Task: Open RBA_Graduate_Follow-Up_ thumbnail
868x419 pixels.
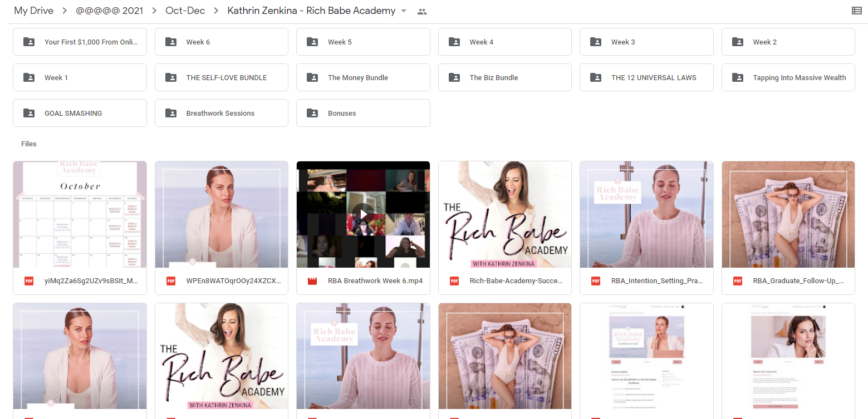Action: click(788, 214)
